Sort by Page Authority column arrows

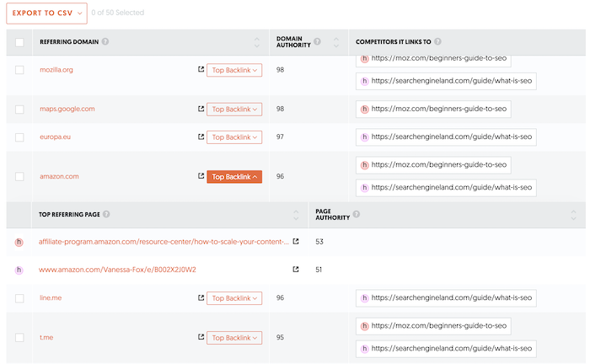[573, 215]
